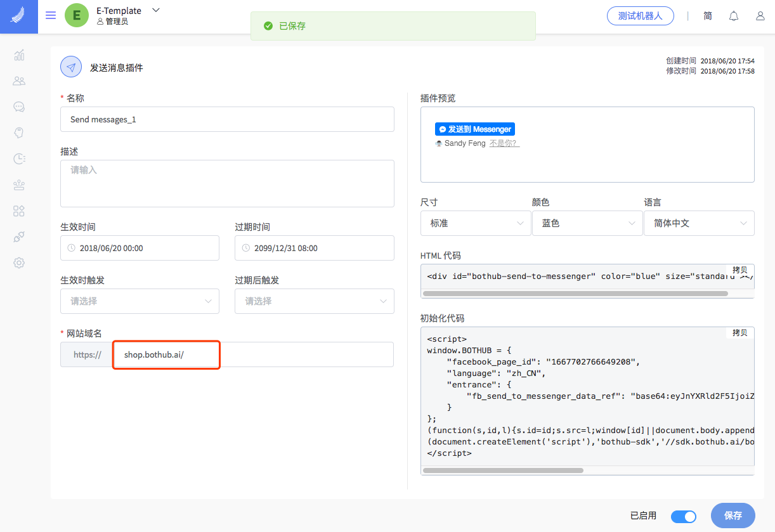Open the 过期时间 date picker field

click(315, 248)
